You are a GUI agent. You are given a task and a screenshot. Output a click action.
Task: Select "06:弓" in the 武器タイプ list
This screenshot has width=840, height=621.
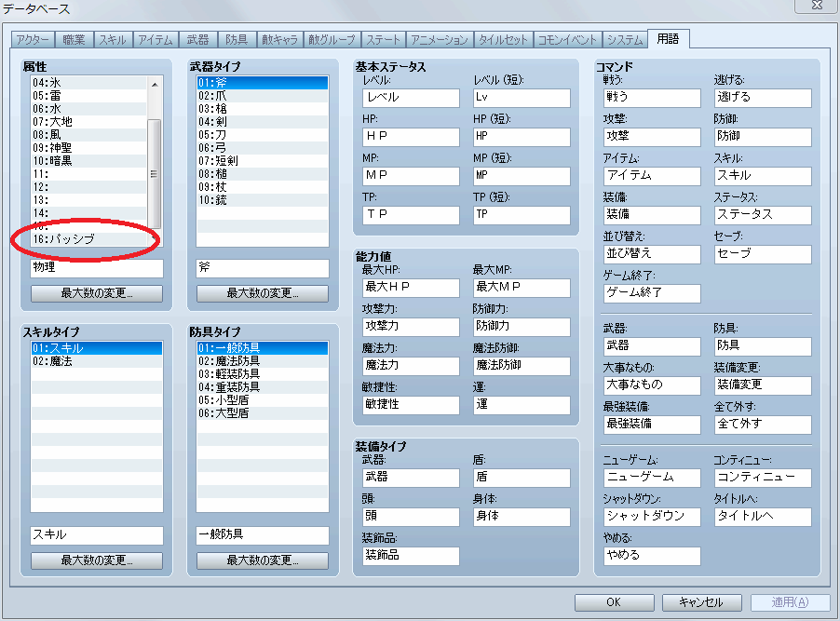point(263,148)
